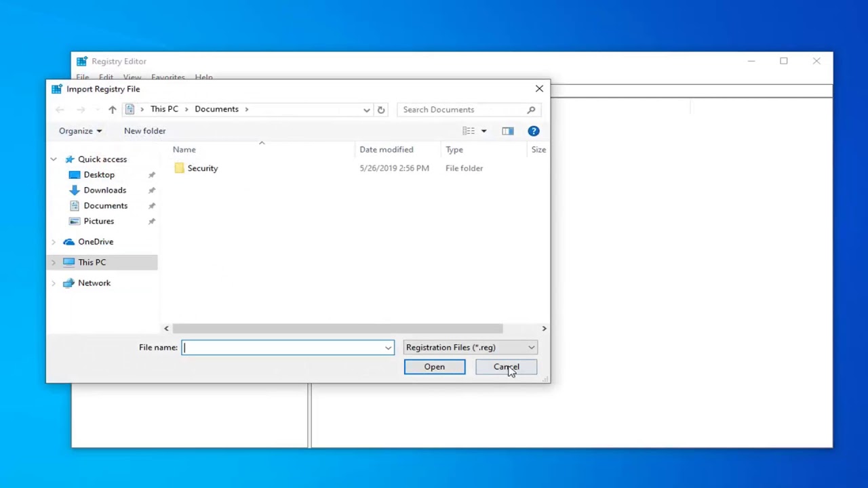
Task: Collapse the Quick access tree node
Action: 54,159
